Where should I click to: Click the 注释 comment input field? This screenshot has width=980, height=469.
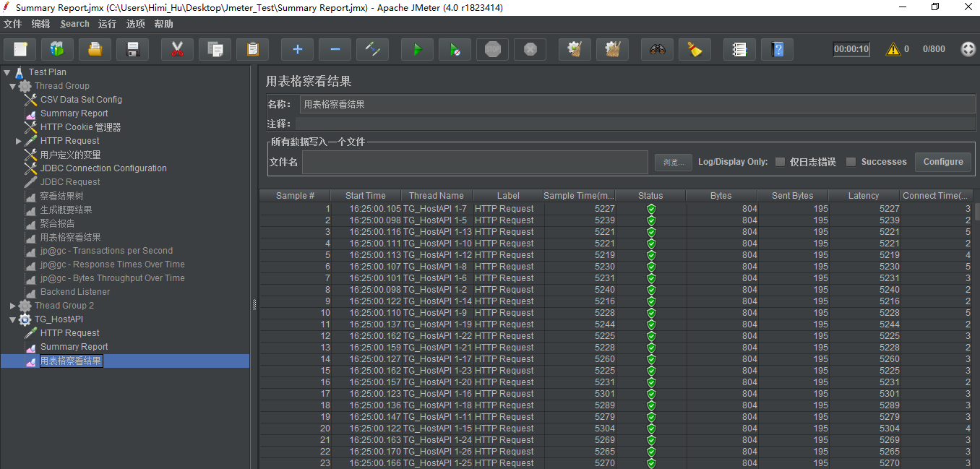[x=635, y=124]
